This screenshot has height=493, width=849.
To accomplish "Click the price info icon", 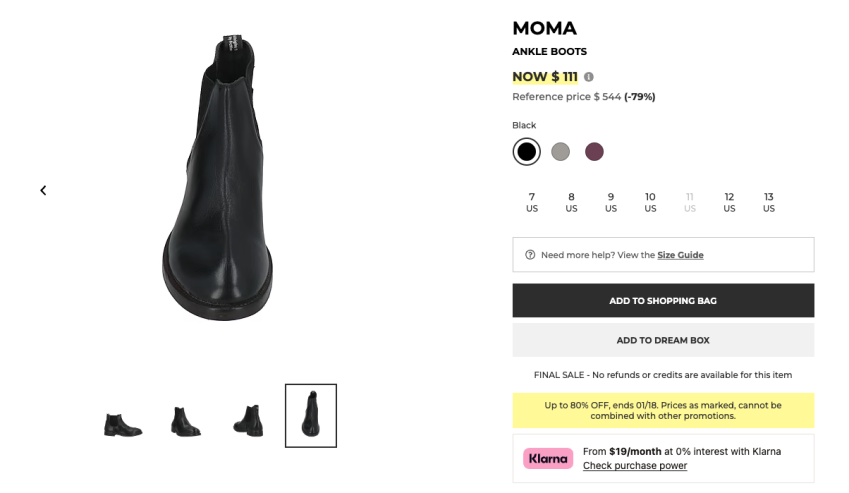I will click(x=589, y=77).
